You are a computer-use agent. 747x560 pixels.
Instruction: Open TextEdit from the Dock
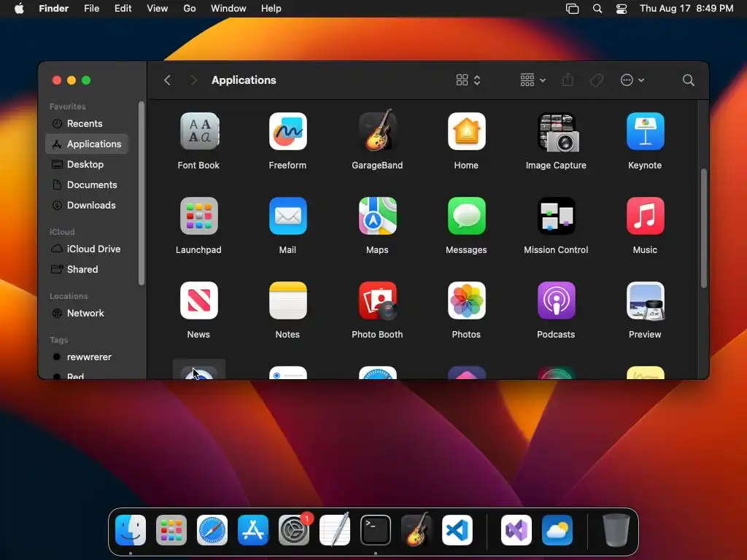click(335, 530)
